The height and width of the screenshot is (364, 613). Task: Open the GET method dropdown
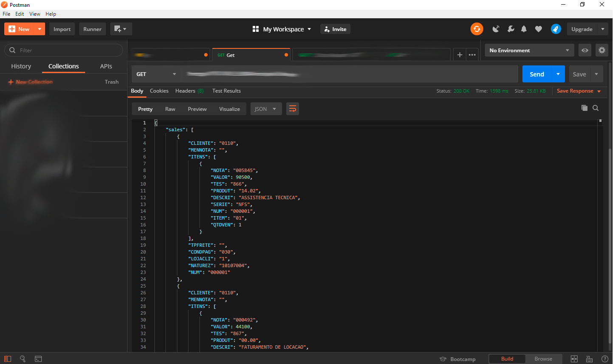click(x=156, y=74)
